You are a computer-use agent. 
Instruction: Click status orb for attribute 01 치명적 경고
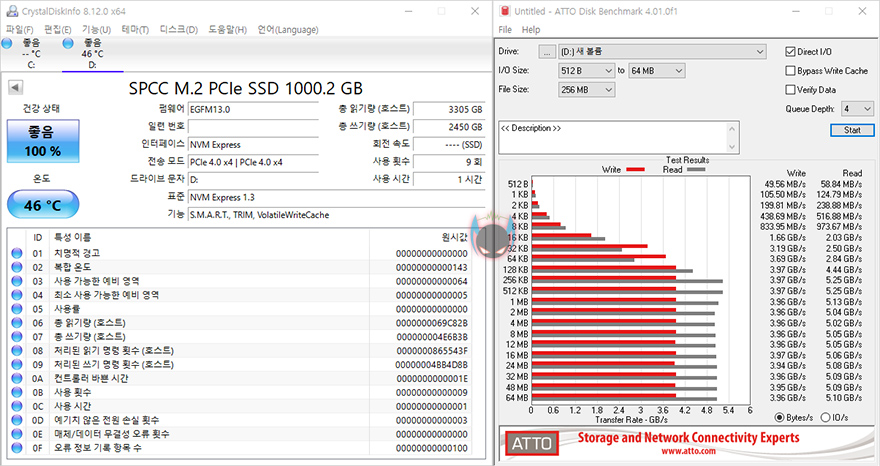pyautogui.click(x=17, y=253)
